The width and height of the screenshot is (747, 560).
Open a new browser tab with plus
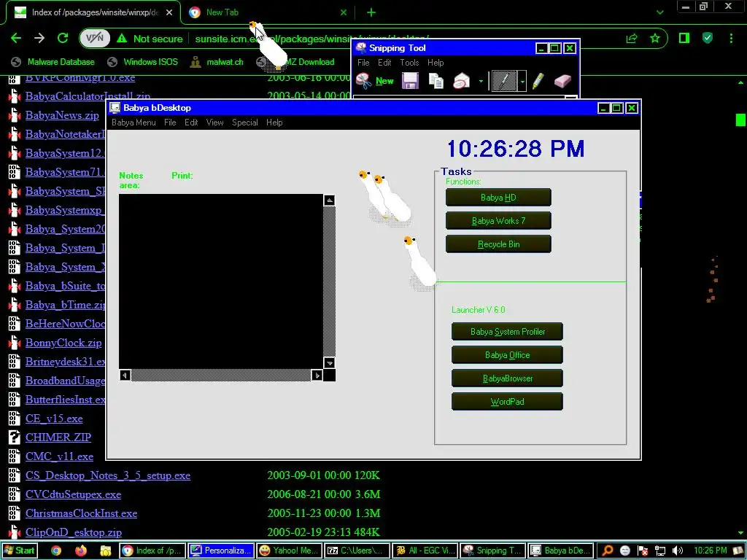pos(371,12)
